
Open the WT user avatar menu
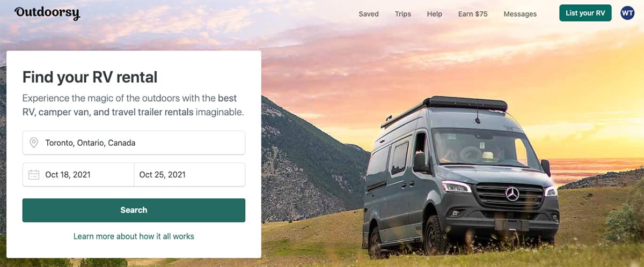tap(627, 13)
